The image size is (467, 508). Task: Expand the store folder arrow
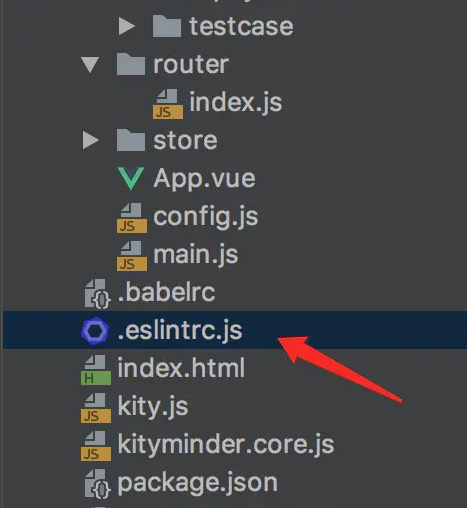(90, 140)
